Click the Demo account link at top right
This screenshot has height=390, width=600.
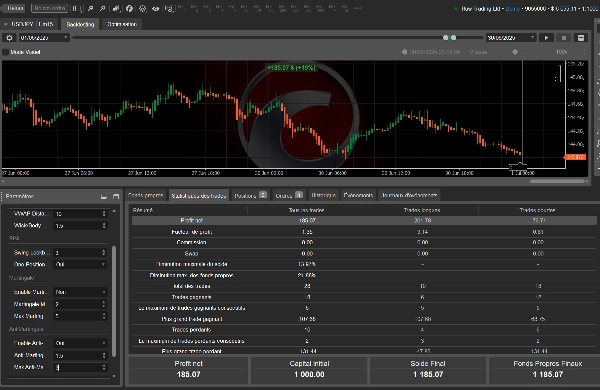(512, 8)
